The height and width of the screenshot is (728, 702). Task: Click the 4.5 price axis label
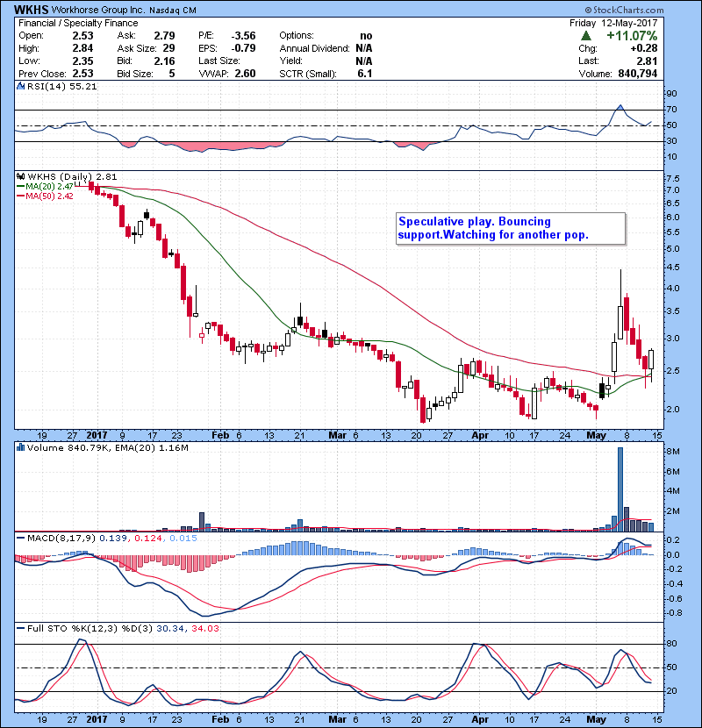click(x=673, y=268)
